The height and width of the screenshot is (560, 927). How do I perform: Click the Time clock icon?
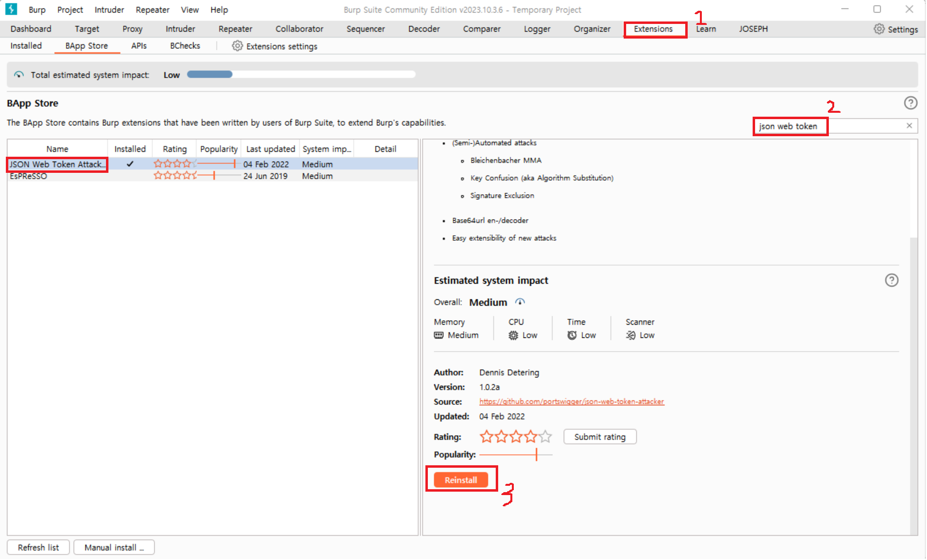(572, 335)
